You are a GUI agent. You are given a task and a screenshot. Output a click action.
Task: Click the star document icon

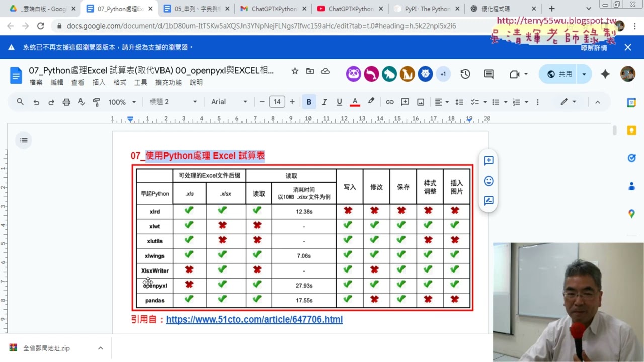tap(295, 71)
